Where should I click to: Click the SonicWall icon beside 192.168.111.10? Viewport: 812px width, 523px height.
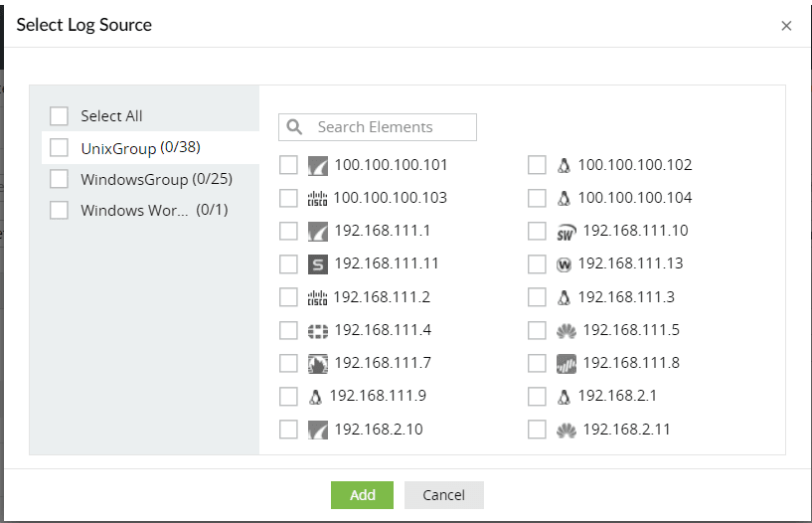(567, 232)
